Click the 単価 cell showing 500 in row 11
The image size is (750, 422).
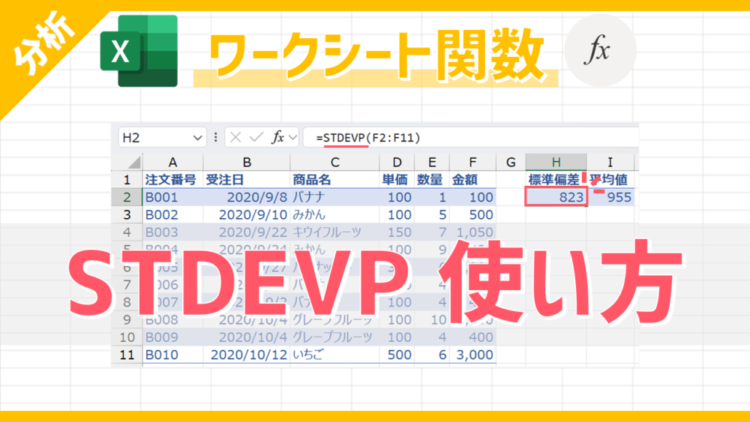click(x=397, y=355)
